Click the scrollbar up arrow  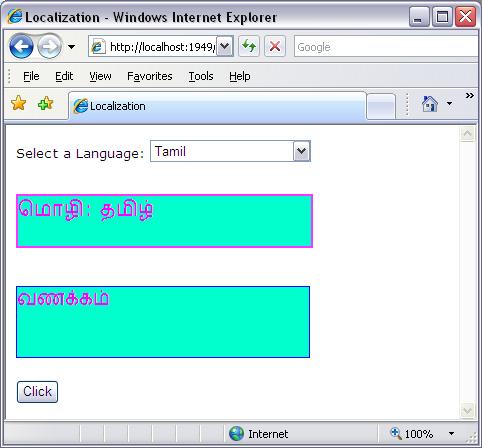coord(467,134)
